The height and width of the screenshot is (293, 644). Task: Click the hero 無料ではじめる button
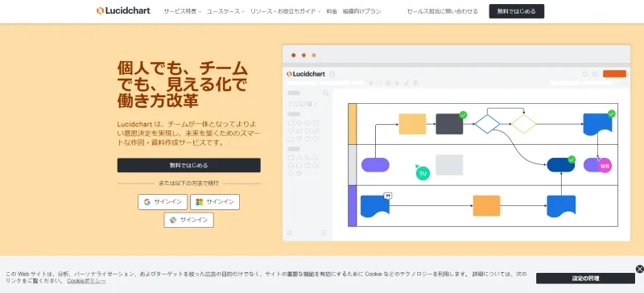[x=189, y=165]
